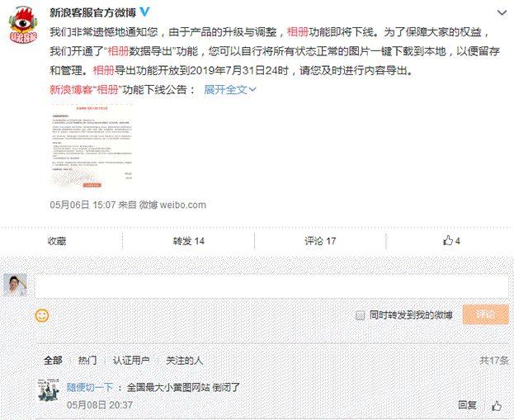Switch to the 热门 comments tab
The image size is (514, 420).
tap(87, 361)
